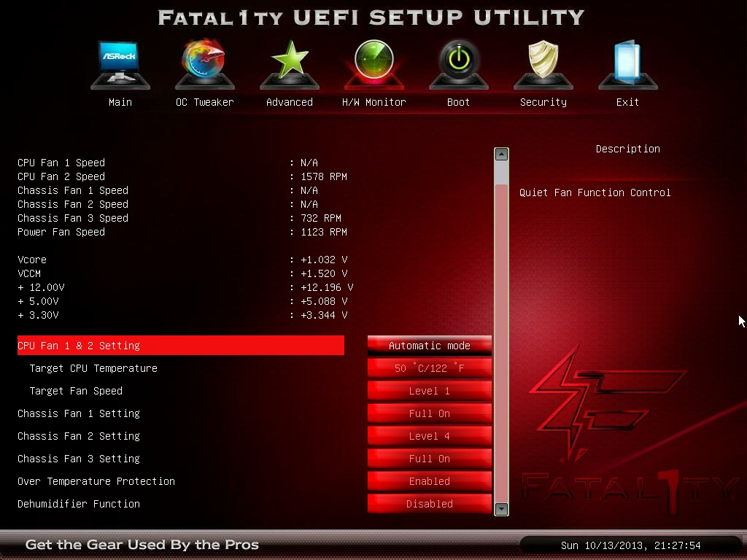
Task: Switch to the Security tab label
Action: [543, 102]
